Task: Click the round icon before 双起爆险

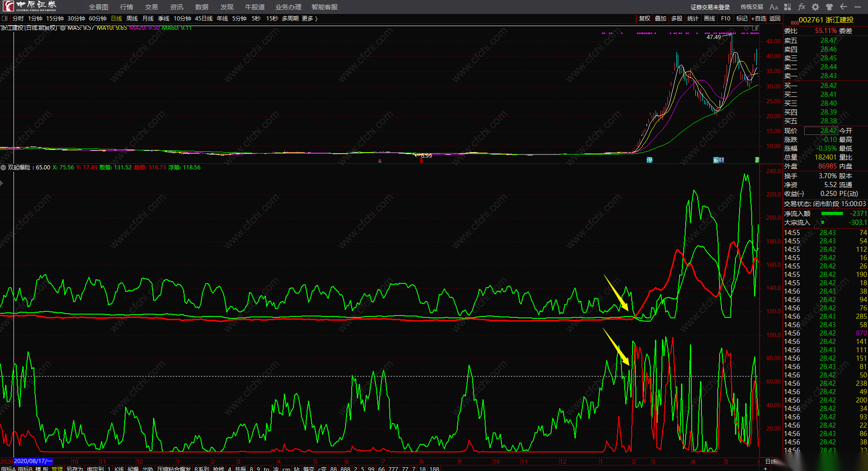Action: point(3,168)
